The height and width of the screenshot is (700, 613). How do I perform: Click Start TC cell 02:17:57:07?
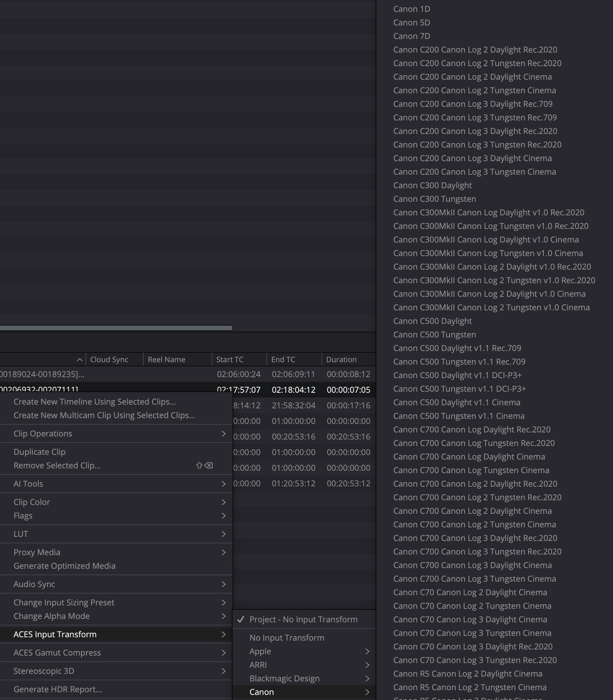[x=239, y=390]
